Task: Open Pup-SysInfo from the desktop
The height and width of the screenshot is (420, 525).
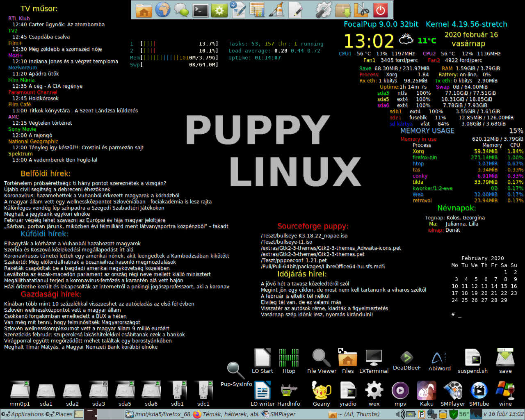Action: tap(236, 374)
